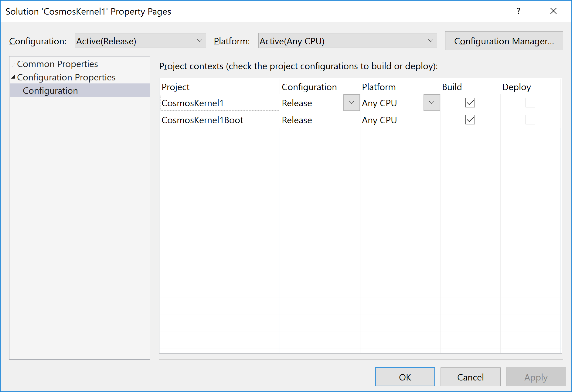Select Configuration under Configuration Properties
Viewport: 572px width, 392px height.
click(50, 90)
